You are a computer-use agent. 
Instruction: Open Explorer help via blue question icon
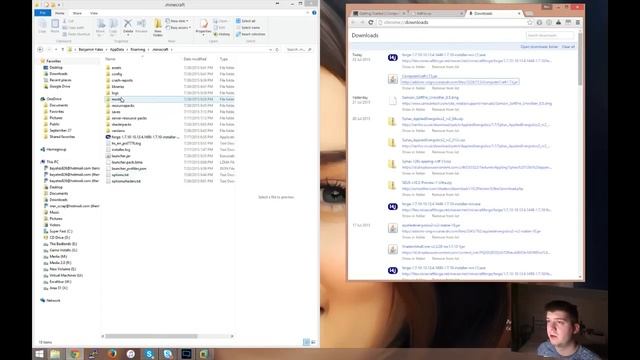(314, 13)
